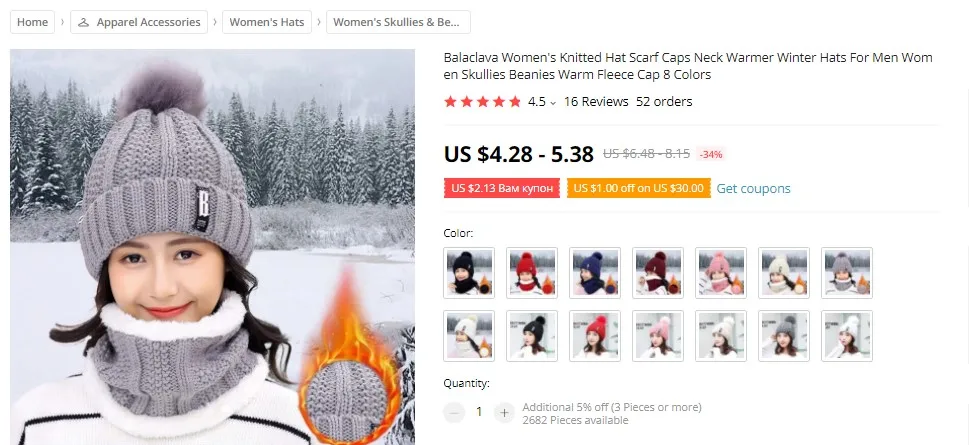Viewport: 969px width, 445px height.
Task: Click the US $1.00 off coupon badge
Action: tap(638, 189)
